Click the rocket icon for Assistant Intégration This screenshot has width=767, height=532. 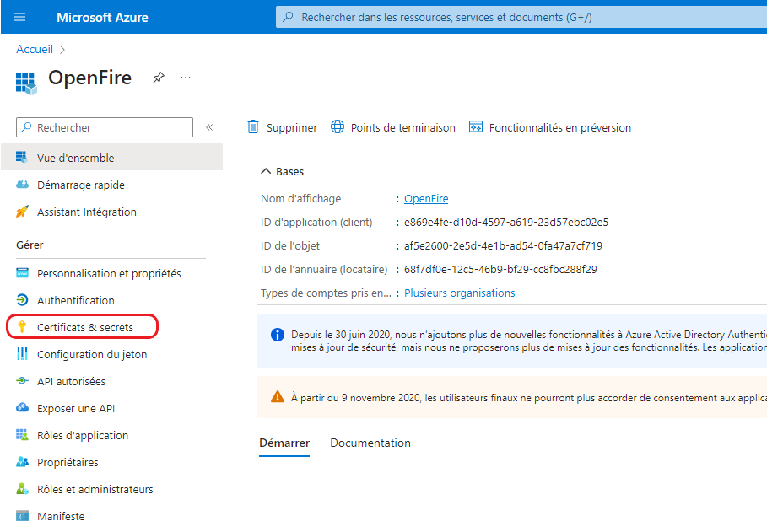click(x=22, y=212)
